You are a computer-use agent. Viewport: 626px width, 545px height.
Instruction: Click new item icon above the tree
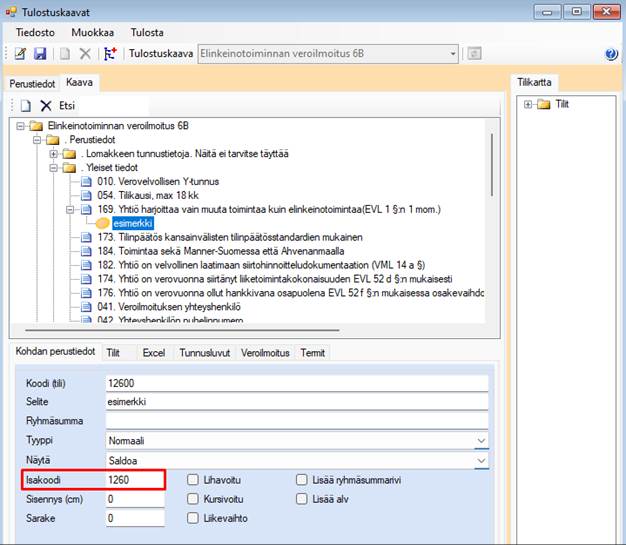point(25,105)
